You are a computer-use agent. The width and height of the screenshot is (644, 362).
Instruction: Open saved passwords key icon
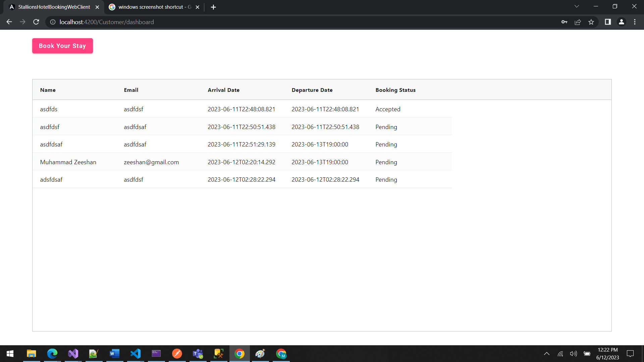[x=564, y=22]
